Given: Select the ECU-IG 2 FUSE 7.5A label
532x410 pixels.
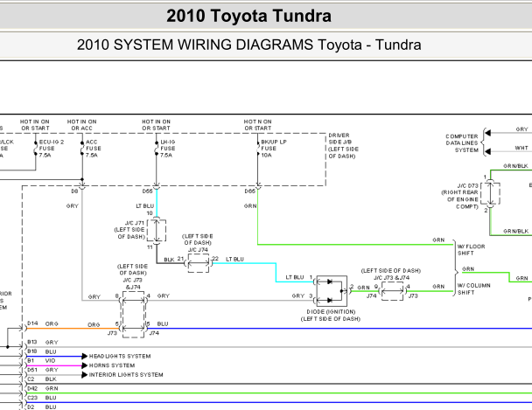Looking at the screenshot, I should tap(52, 149).
